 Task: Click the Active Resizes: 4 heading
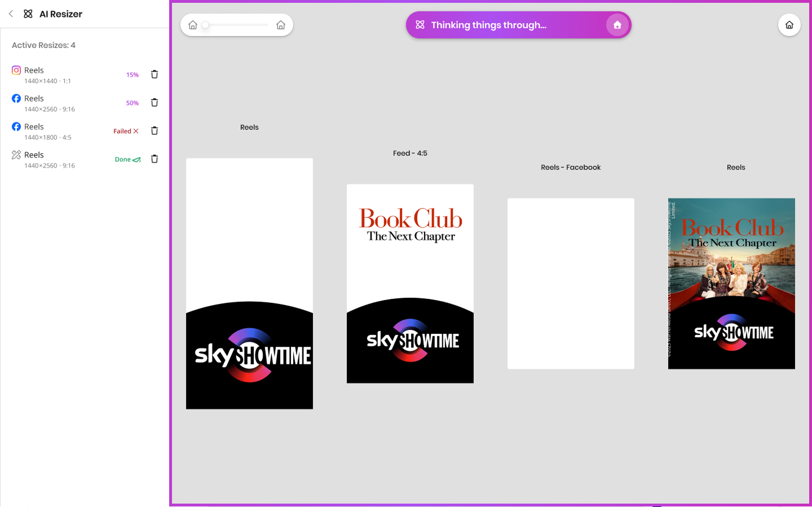click(x=43, y=45)
